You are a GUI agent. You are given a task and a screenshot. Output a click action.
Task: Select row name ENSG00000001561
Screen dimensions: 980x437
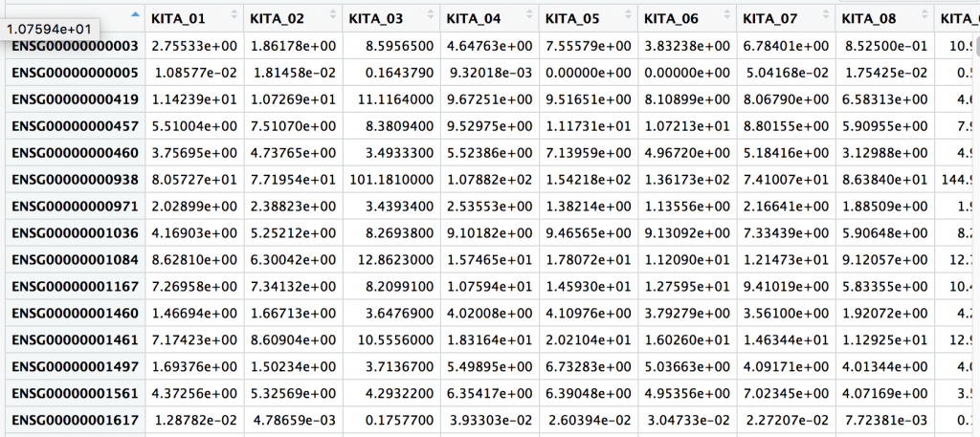75,393
